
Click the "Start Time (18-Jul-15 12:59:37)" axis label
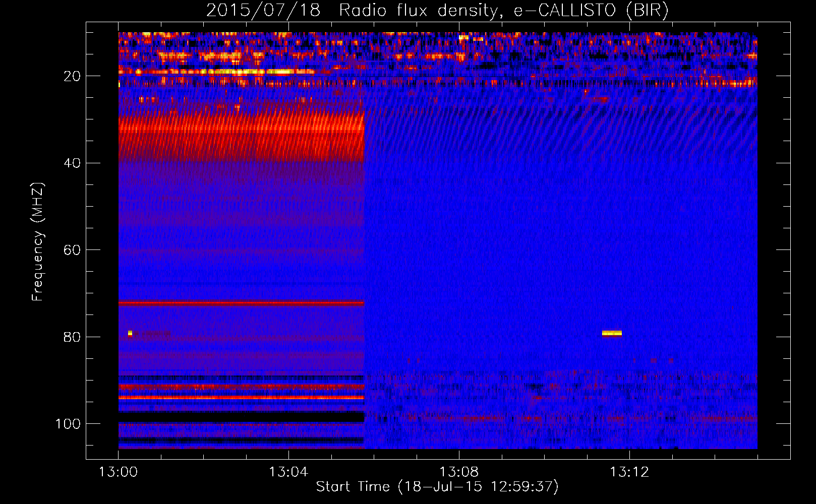point(437,487)
